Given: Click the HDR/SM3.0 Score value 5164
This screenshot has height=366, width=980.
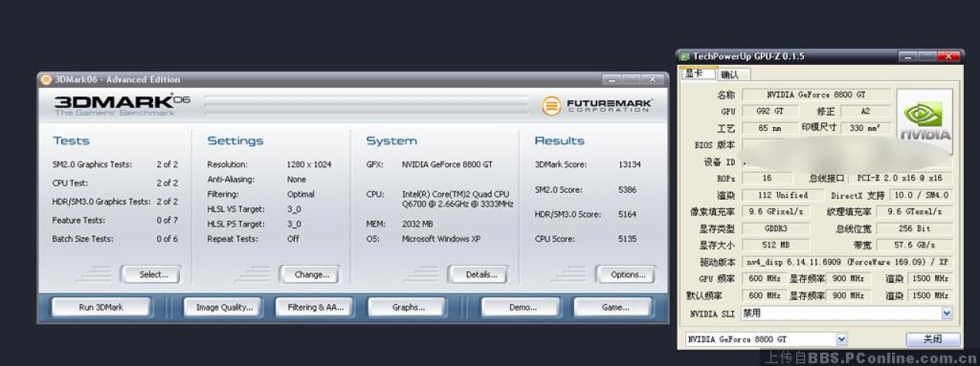Looking at the screenshot, I should [x=627, y=214].
